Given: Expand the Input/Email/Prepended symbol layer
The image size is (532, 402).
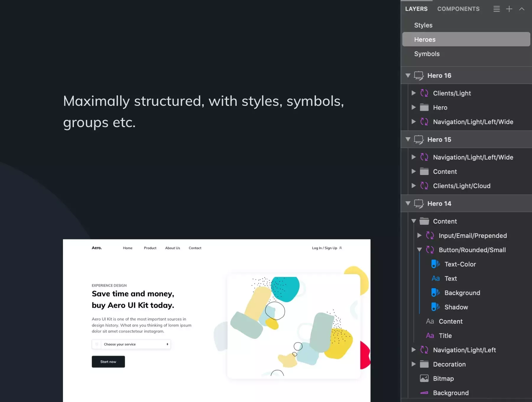Looking at the screenshot, I should (419, 235).
